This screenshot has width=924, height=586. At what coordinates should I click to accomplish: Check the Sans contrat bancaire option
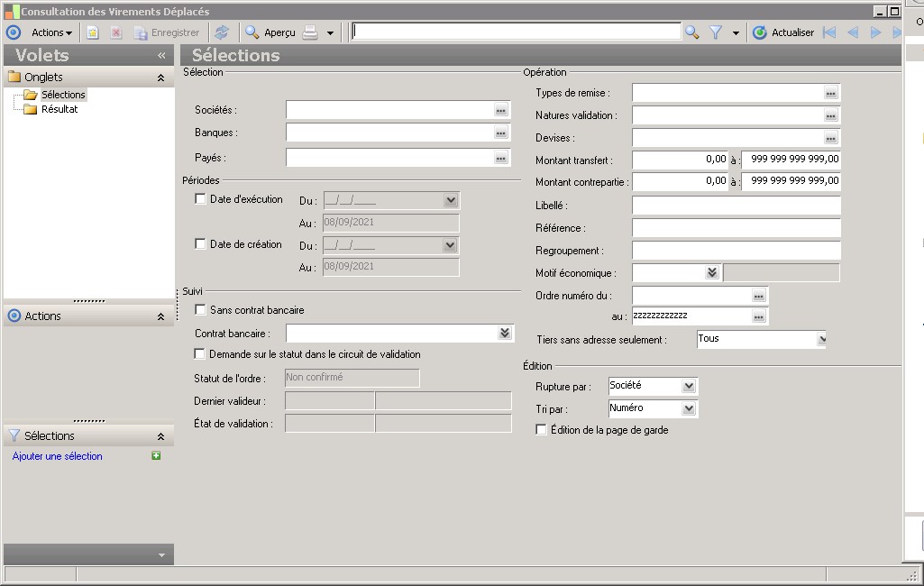click(201, 310)
